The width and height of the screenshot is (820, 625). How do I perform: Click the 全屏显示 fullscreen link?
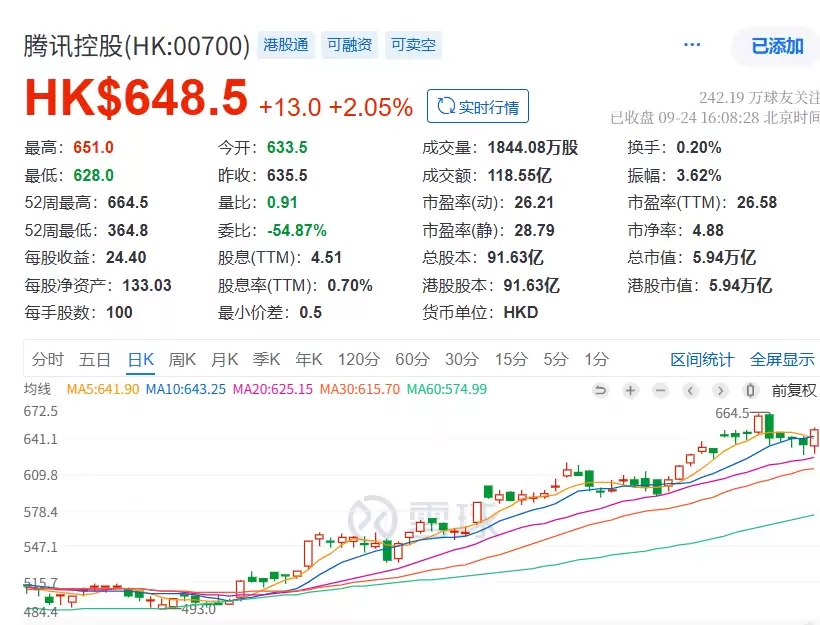[783, 359]
